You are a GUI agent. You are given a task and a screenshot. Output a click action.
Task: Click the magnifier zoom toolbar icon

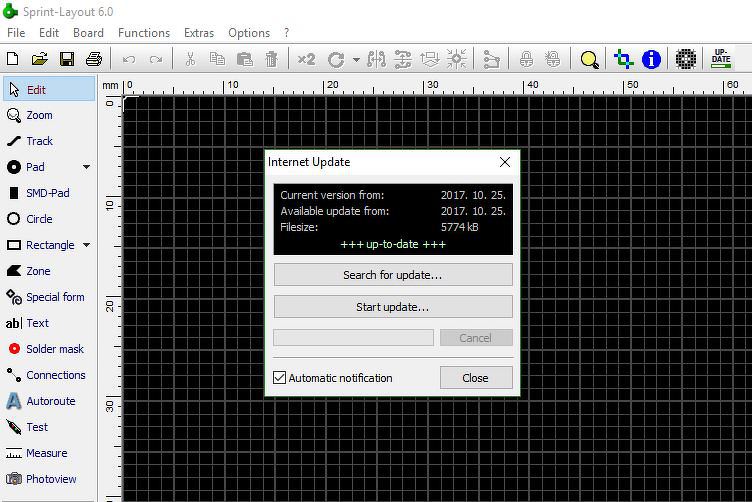(x=589, y=59)
